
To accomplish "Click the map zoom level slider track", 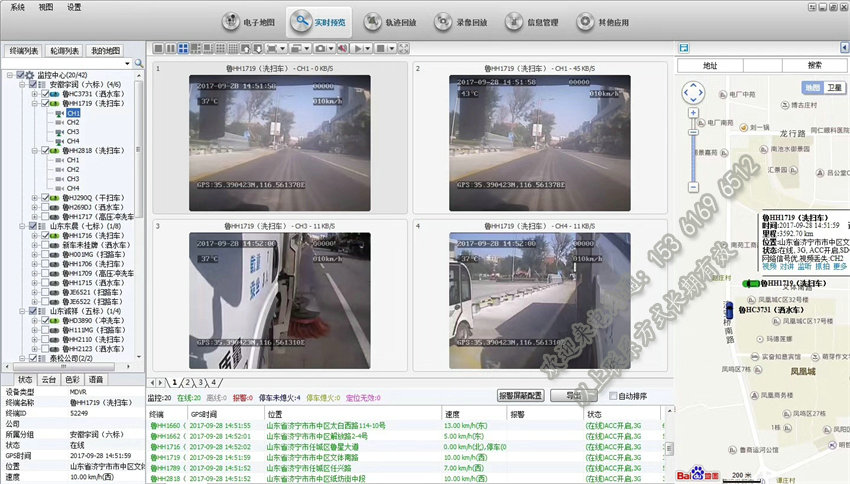I will point(693,150).
